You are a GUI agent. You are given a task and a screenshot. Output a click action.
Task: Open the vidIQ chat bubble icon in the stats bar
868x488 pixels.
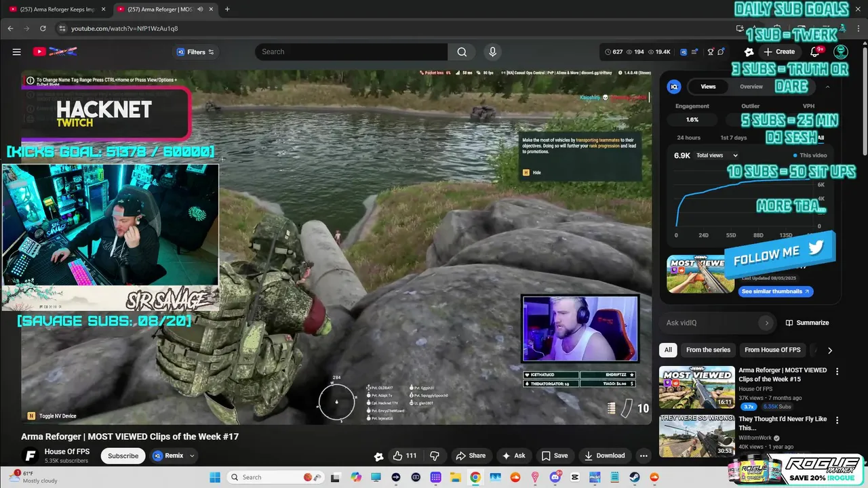[x=722, y=52]
